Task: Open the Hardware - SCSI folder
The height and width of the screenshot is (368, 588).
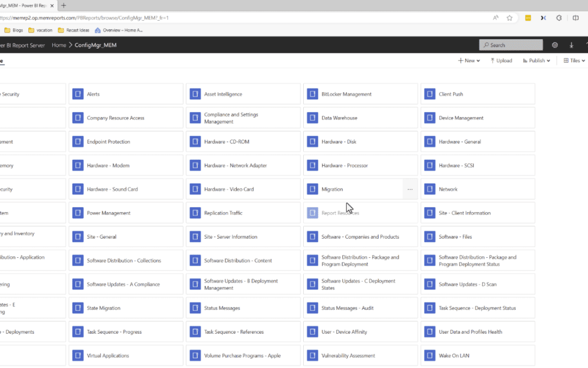Action: pyautogui.click(x=478, y=165)
